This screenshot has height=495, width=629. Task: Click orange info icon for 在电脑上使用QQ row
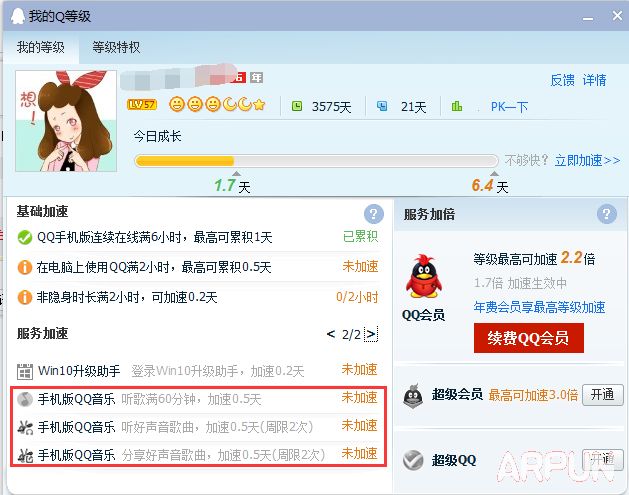pyautogui.click(x=25, y=267)
